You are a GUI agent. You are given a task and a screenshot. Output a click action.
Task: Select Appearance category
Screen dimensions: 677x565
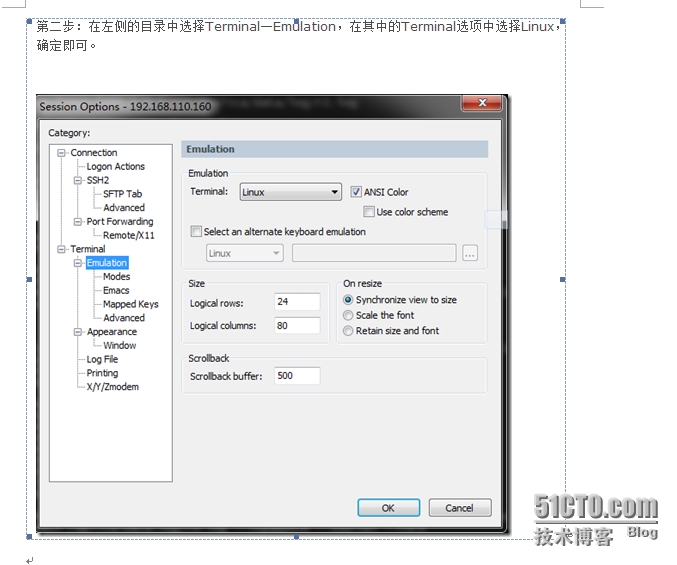click(111, 331)
